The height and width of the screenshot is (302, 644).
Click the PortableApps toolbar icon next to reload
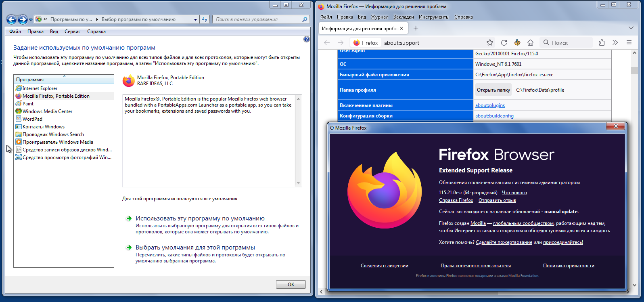[517, 43]
